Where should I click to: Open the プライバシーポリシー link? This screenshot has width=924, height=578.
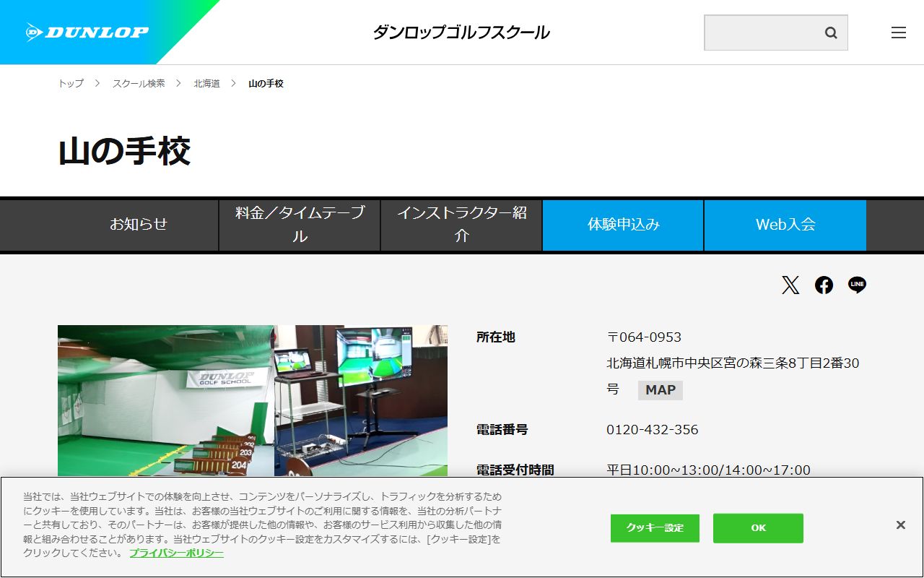click(177, 553)
